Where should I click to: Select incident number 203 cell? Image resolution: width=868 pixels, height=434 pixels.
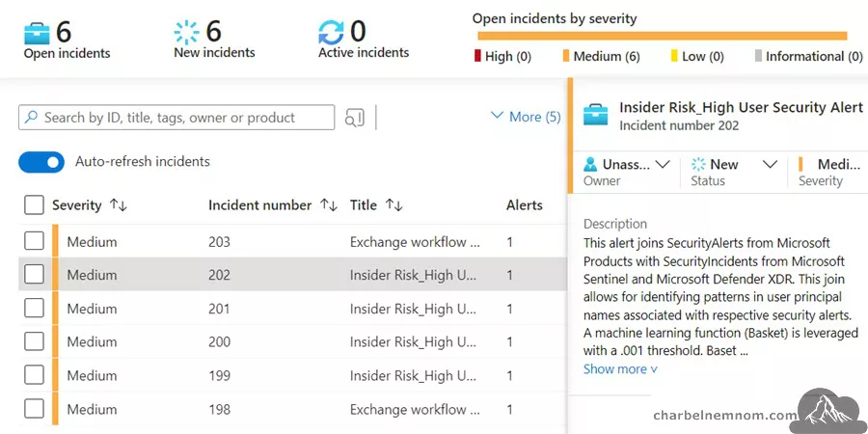[219, 242]
